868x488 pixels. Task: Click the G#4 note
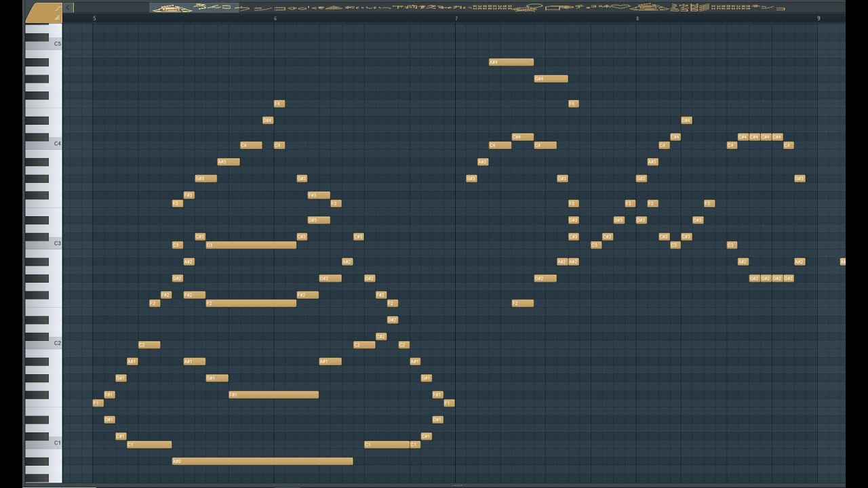tap(551, 79)
